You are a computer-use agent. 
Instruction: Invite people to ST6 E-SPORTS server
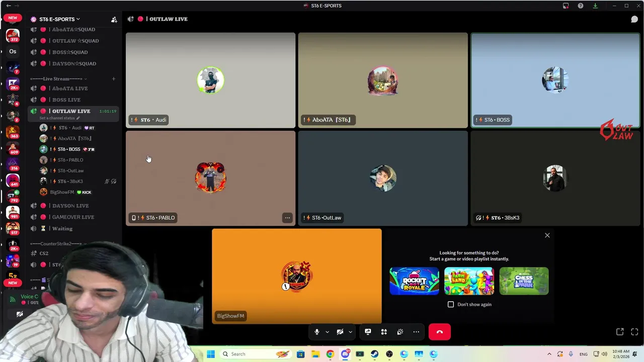tap(114, 20)
